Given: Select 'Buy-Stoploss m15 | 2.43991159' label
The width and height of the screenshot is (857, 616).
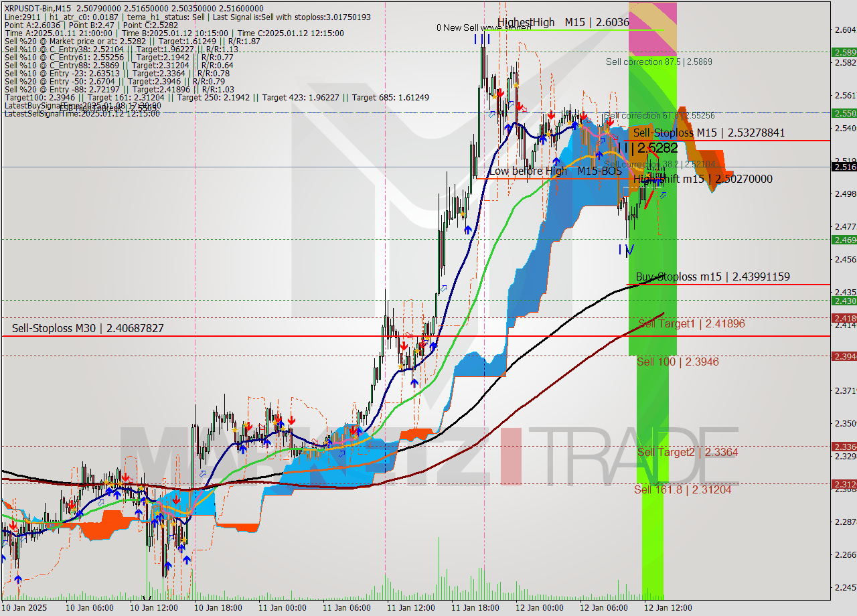Looking at the screenshot, I should [712, 277].
